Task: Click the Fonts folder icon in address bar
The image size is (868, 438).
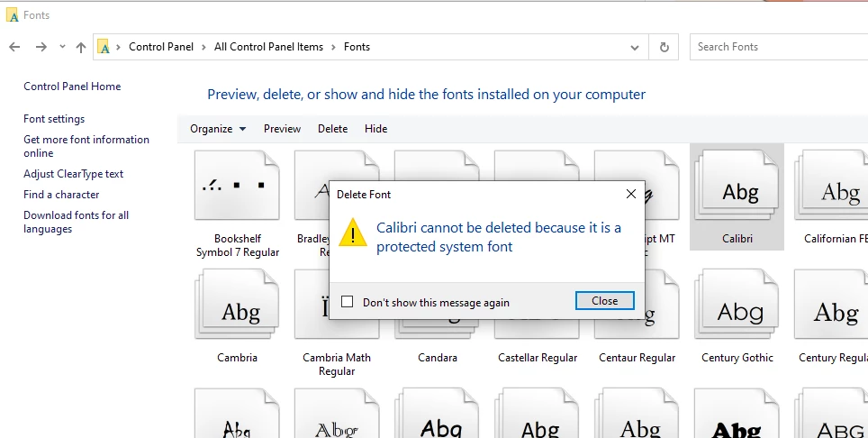Action: tap(104, 47)
